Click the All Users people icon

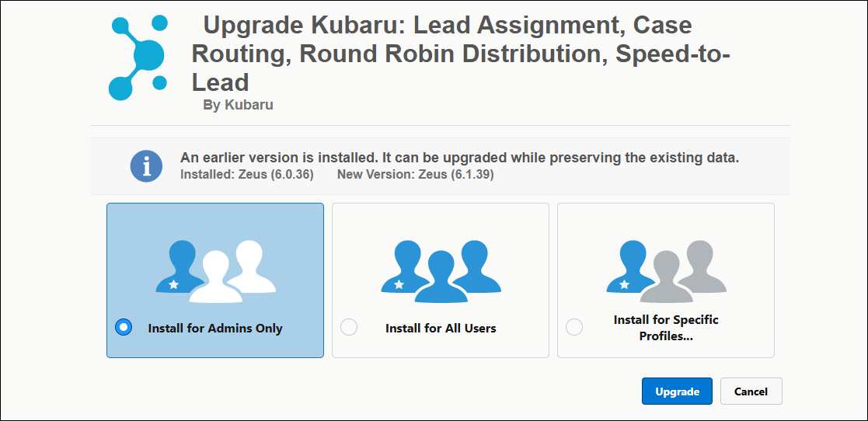coord(441,270)
